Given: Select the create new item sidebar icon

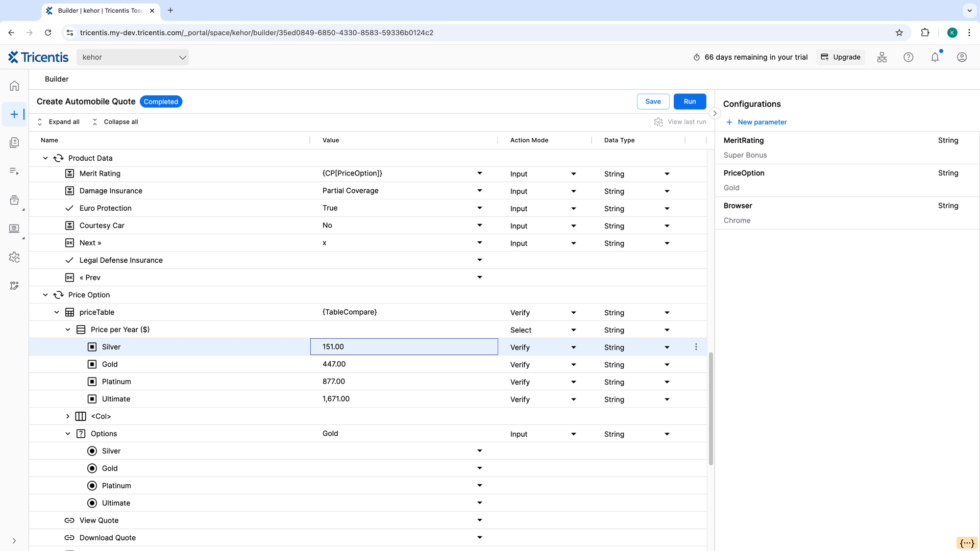Looking at the screenshot, I should tap(14, 114).
